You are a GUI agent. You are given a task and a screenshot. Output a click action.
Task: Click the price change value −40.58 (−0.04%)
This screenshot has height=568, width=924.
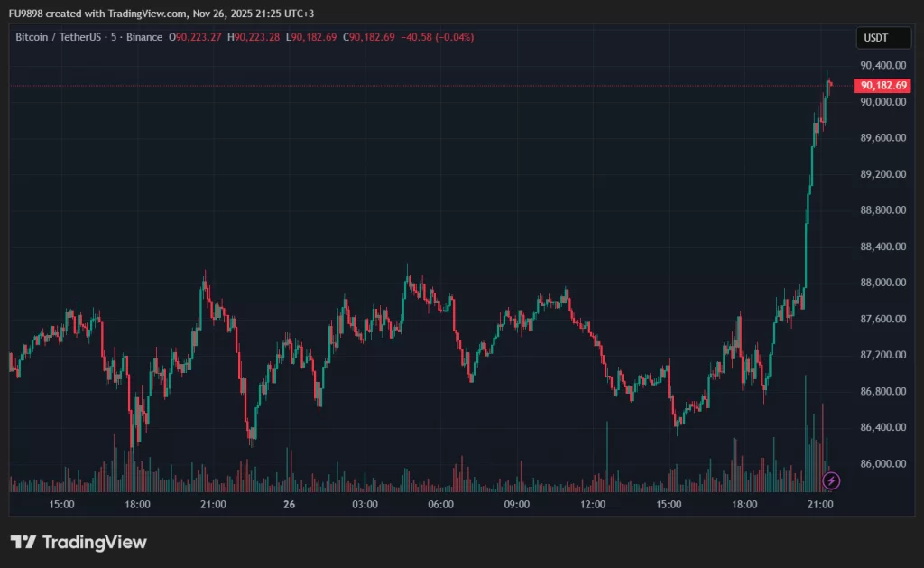[x=436, y=37]
